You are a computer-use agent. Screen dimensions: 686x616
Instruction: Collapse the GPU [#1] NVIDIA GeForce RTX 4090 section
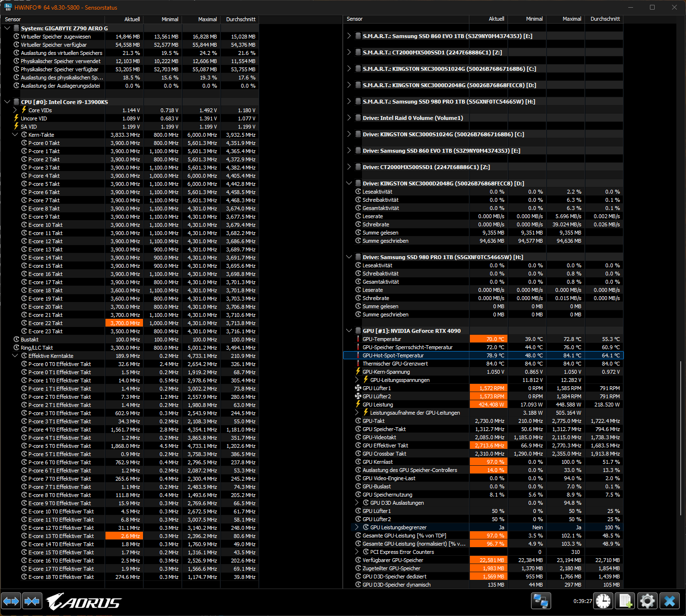tap(349, 331)
